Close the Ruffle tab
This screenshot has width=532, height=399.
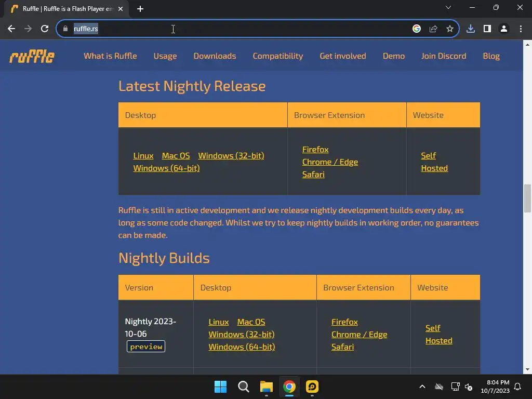coord(121,9)
